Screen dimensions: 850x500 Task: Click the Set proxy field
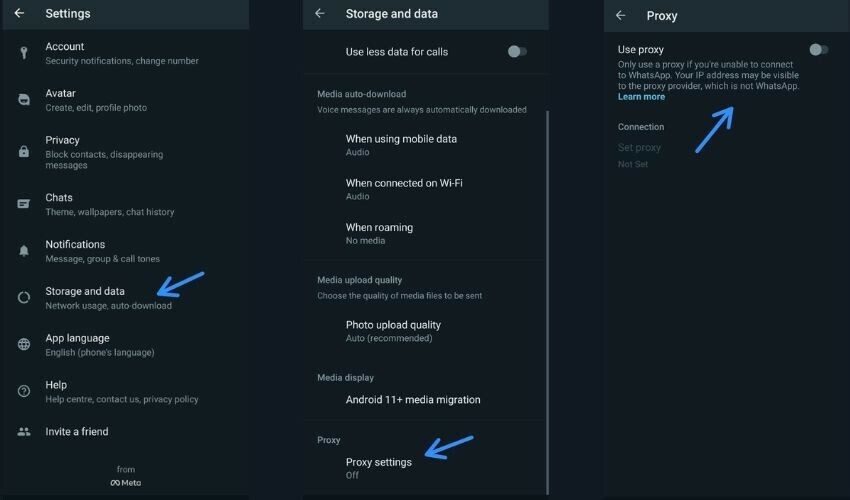click(x=639, y=148)
